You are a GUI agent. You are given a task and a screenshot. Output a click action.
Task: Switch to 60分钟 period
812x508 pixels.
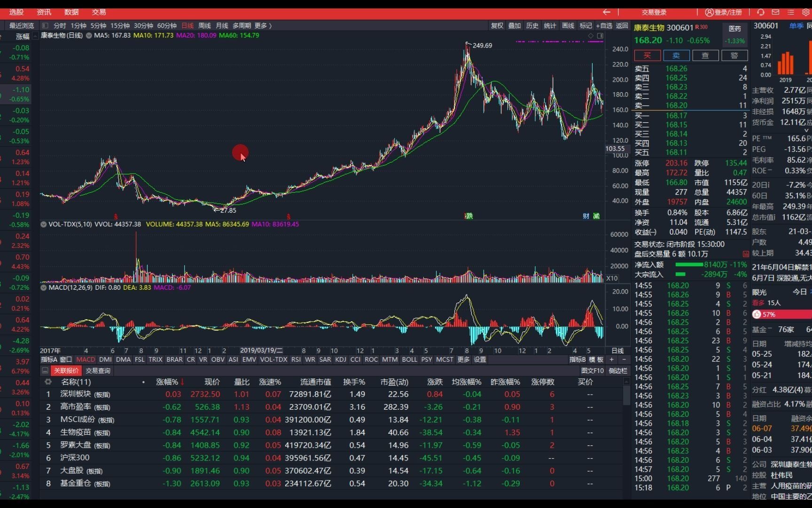coord(167,25)
